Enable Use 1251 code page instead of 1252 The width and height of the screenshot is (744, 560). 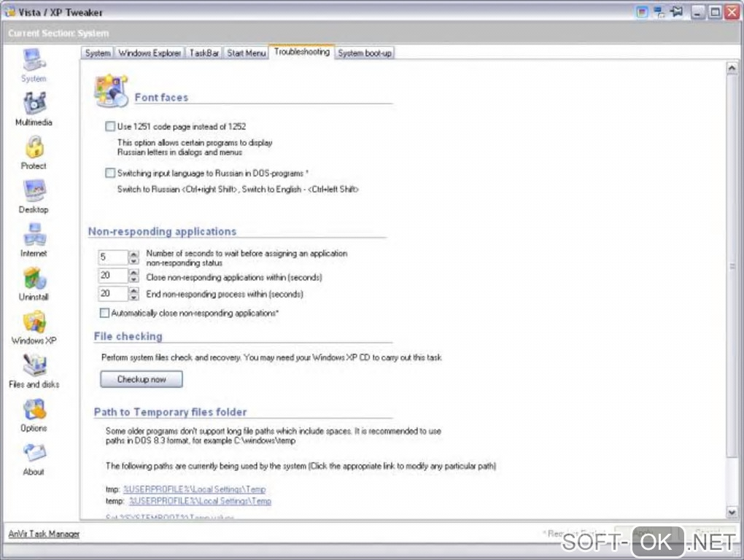click(x=110, y=126)
